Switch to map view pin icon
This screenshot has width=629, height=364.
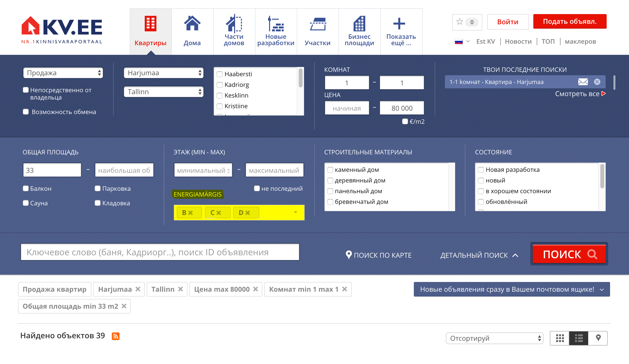598,338
